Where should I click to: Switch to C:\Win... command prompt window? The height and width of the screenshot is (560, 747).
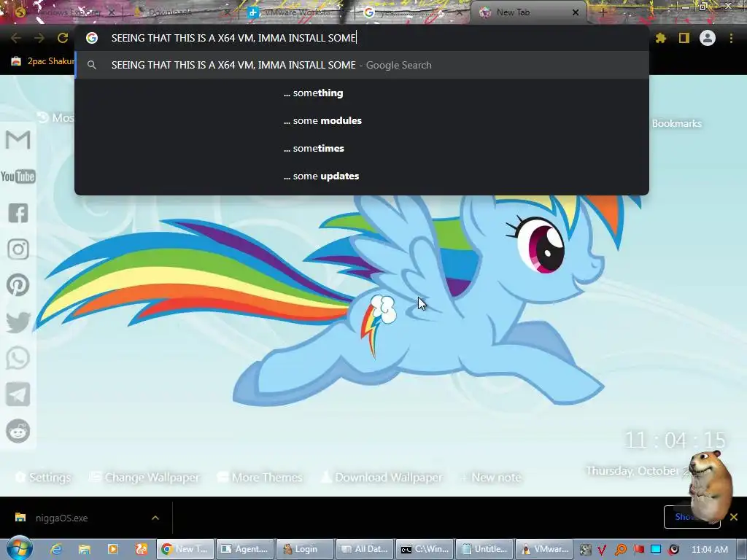(x=425, y=549)
